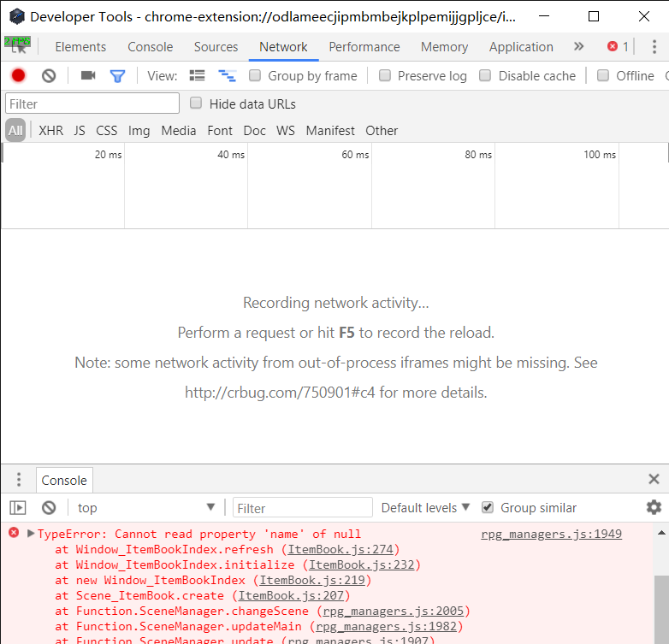Click the red error count indicator
Screen dimensions: 669x644
618,46
